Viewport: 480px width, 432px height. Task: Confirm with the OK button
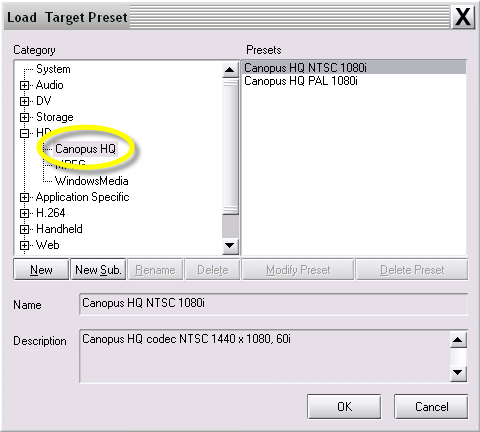tap(344, 407)
